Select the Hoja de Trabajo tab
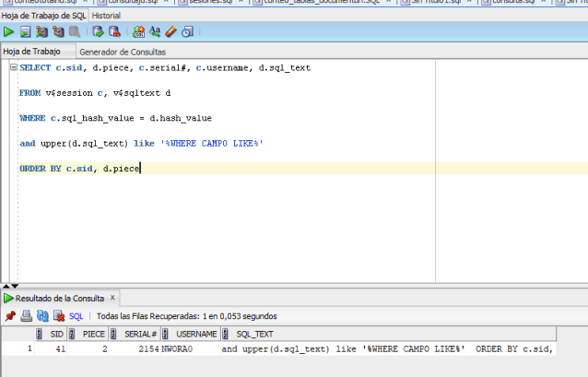Image resolution: width=588 pixels, height=377 pixels. pos(33,53)
